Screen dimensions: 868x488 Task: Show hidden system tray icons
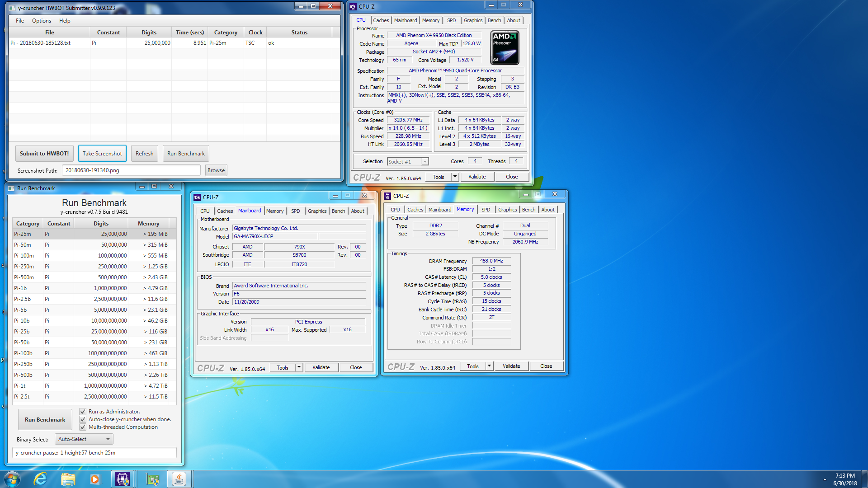point(825,479)
